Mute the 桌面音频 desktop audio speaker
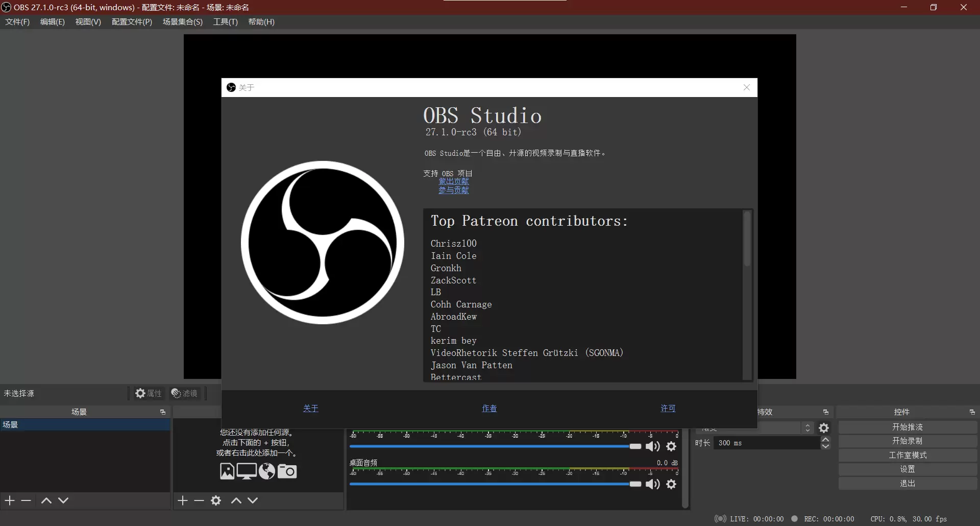 click(x=653, y=484)
